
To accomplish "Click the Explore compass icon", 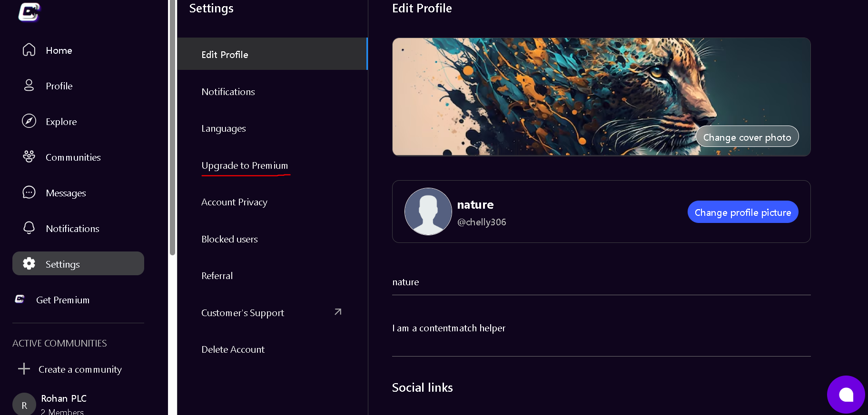I will pyautogui.click(x=29, y=121).
